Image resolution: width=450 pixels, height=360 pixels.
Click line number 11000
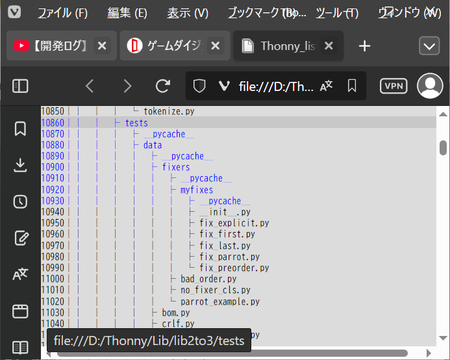click(53, 279)
